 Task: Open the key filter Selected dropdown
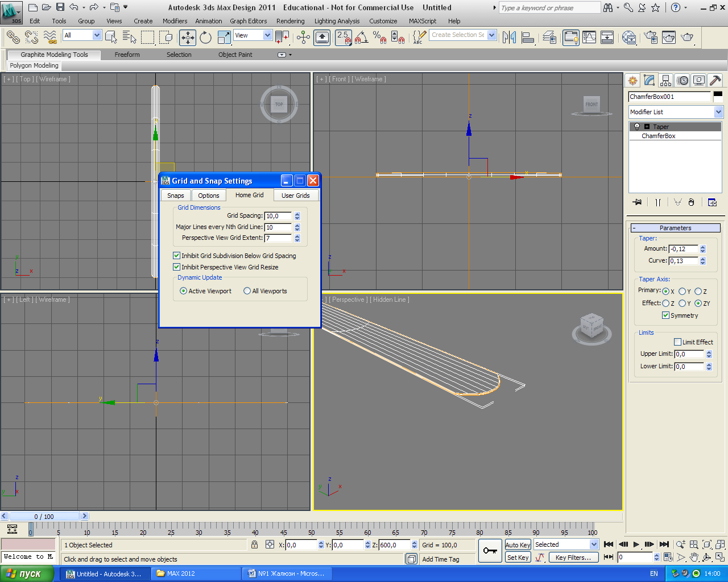566,544
